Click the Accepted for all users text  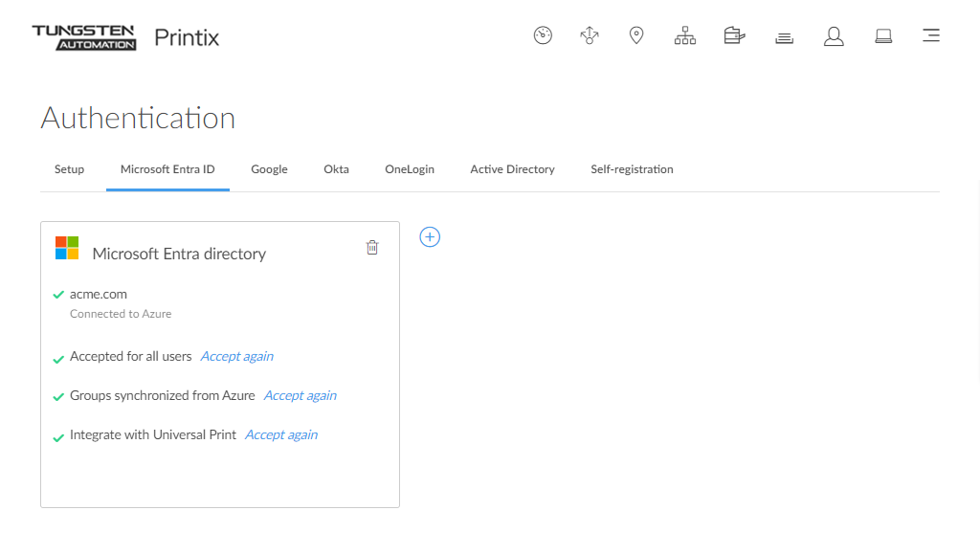click(130, 356)
